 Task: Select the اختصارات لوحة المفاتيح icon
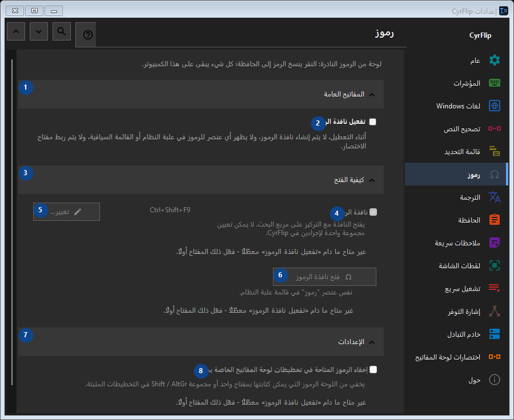pos(495,357)
